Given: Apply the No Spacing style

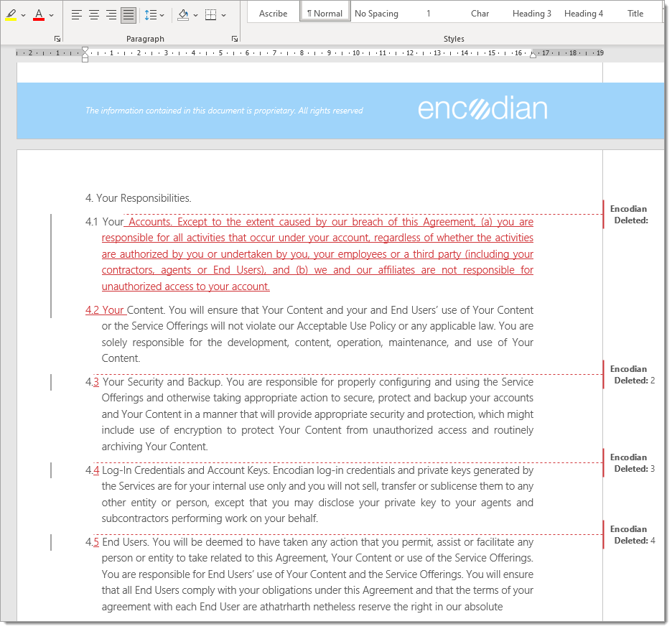Looking at the screenshot, I should [x=376, y=14].
